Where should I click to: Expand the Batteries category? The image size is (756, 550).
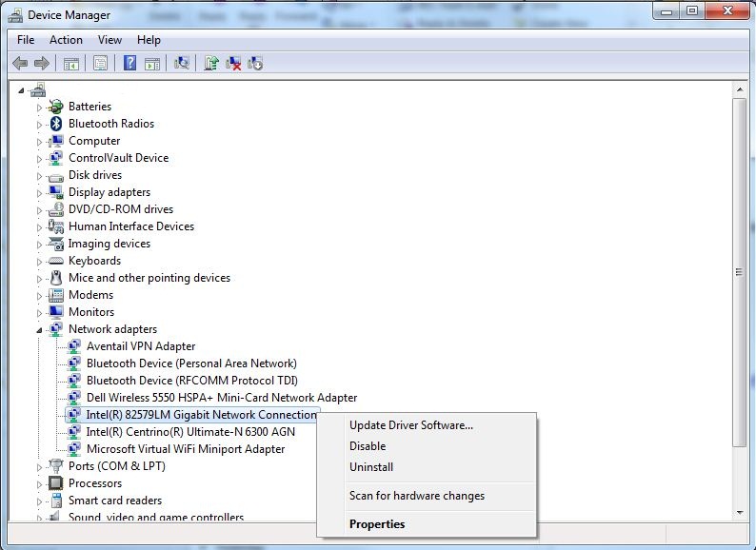pyautogui.click(x=40, y=107)
